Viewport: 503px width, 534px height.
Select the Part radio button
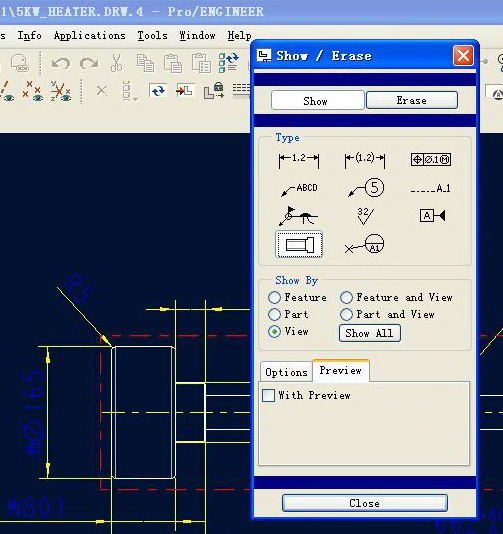pyautogui.click(x=274, y=314)
